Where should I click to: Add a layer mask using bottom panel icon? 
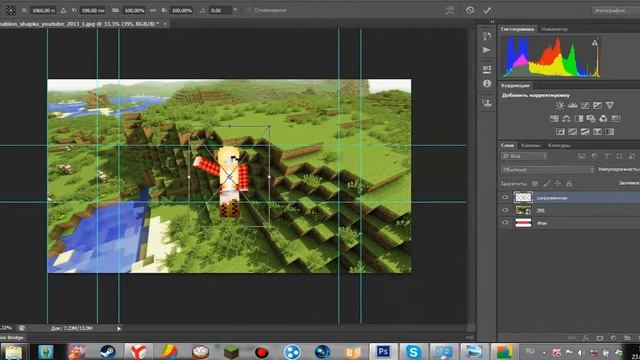coord(600,338)
